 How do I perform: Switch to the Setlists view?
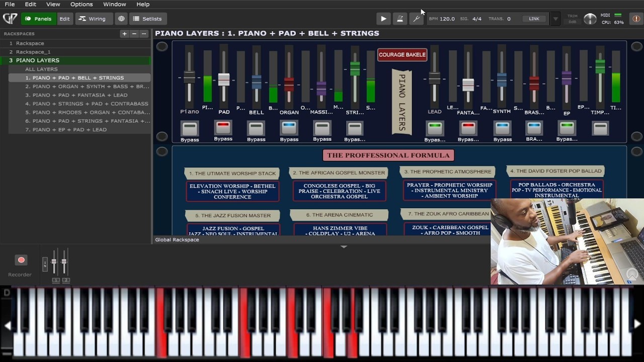(147, 19)
